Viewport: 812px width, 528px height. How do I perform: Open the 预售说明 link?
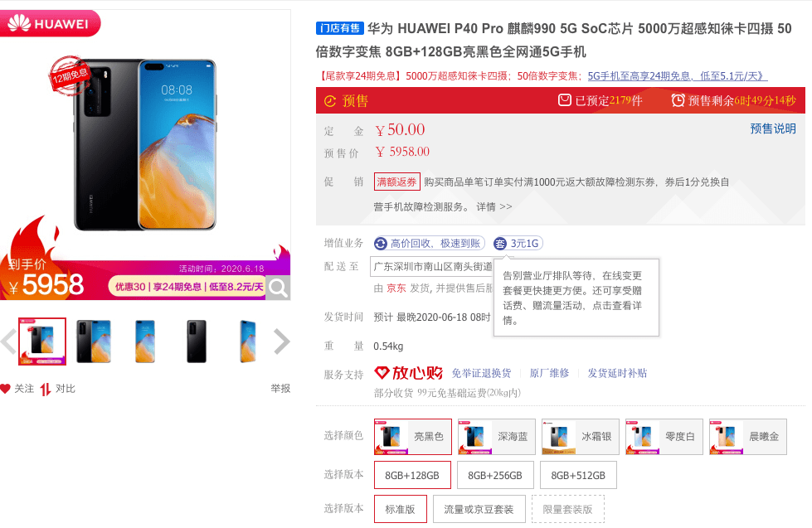[773, 128]
